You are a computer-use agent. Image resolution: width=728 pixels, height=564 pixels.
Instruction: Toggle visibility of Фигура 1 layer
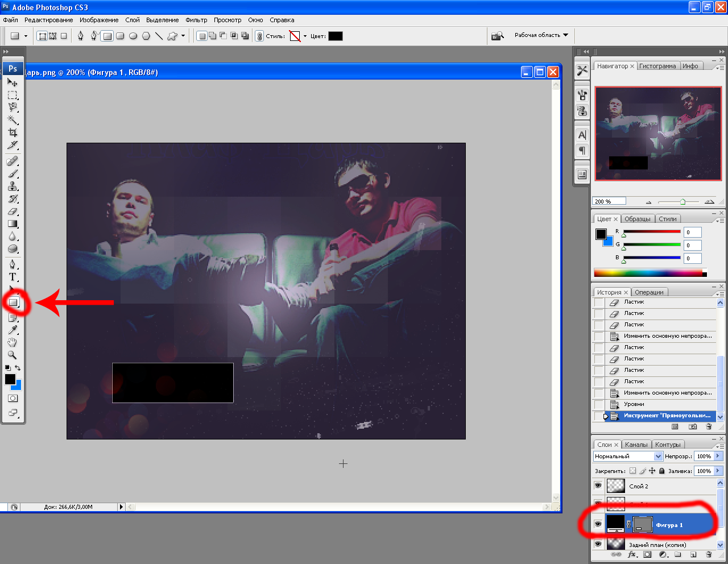click(x=598, y=524)
